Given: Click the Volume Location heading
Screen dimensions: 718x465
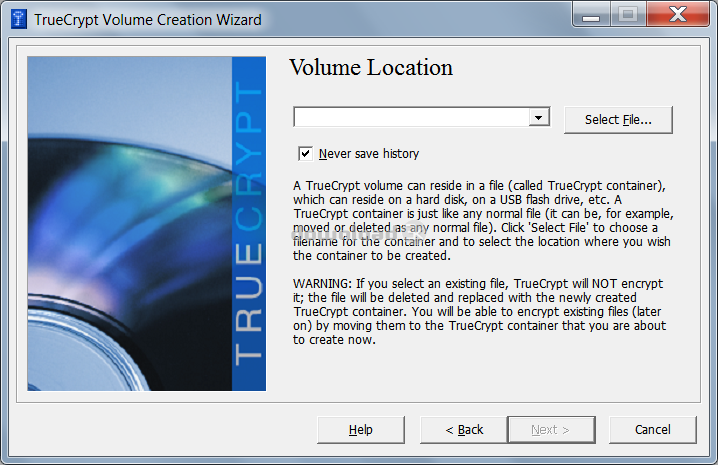Looking at the screenshot, I should [370, 68].
